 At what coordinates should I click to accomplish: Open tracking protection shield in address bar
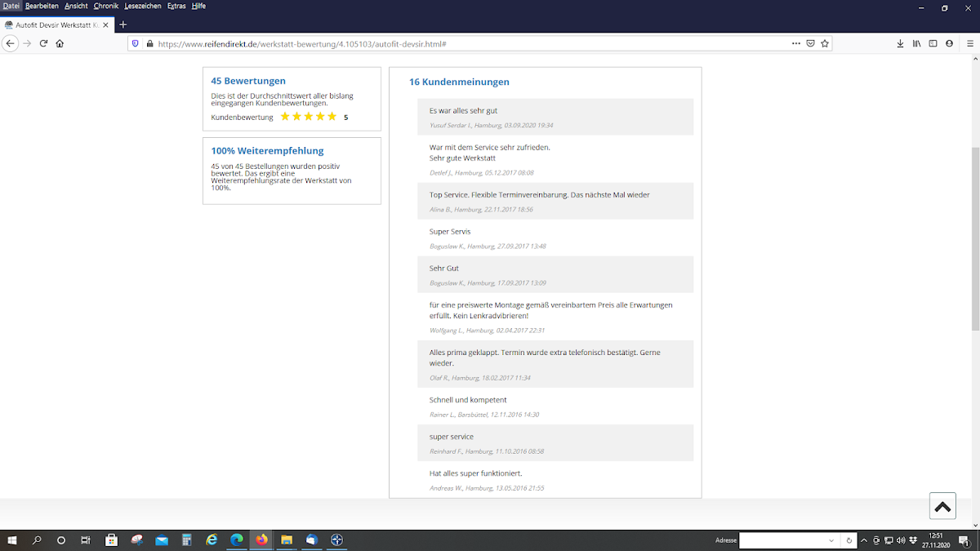(136, 43)
